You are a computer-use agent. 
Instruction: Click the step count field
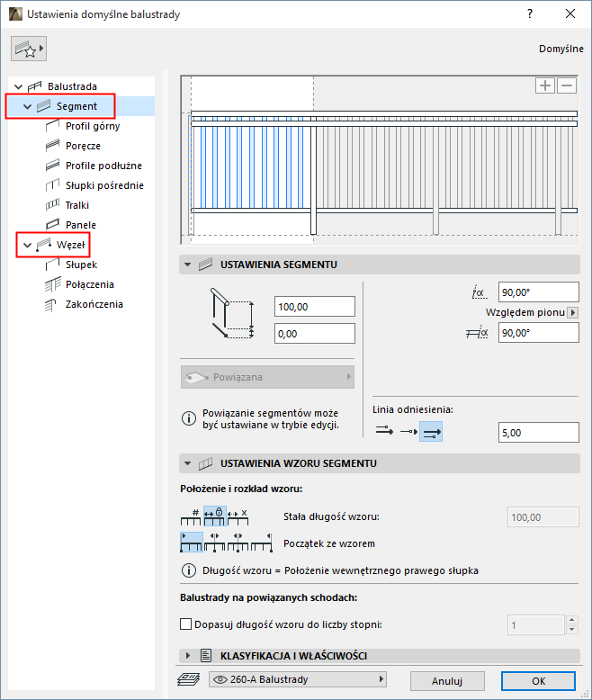[x=536, y=625]
